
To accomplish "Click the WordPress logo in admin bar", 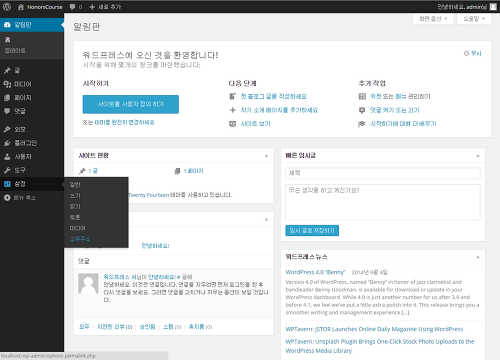I will coord(7,7).
